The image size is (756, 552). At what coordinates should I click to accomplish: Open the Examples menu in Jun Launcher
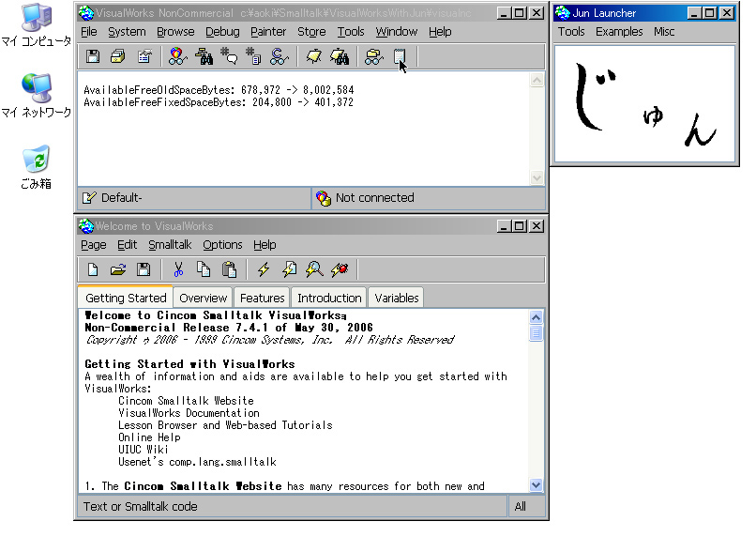pos(619,32)
